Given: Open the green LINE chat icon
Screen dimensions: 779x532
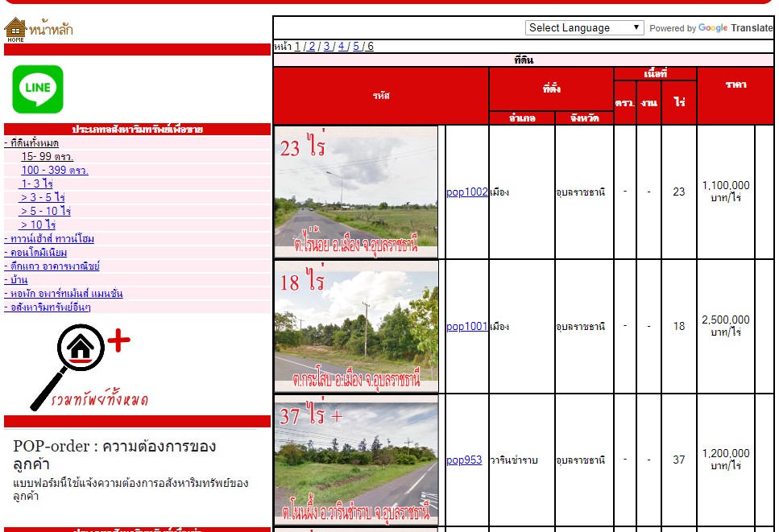Looking at the screenshot, I should pos(38,89).
